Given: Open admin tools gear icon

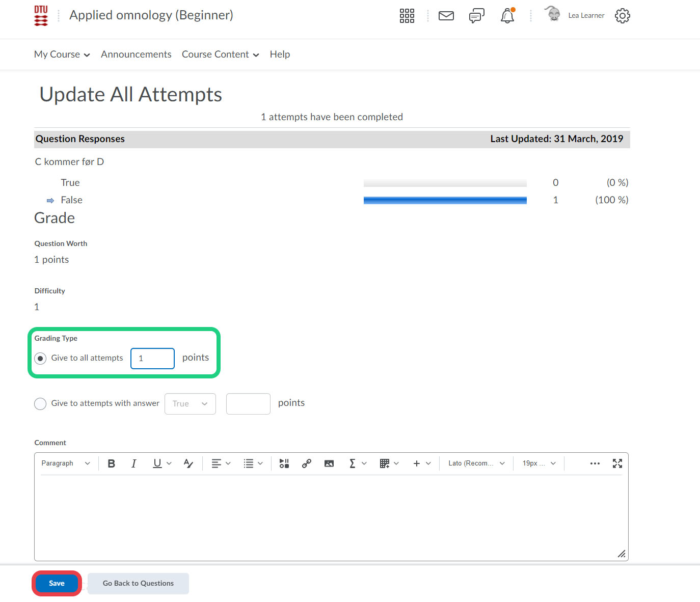Looking at the screenshot, I should tap(622, 16).
